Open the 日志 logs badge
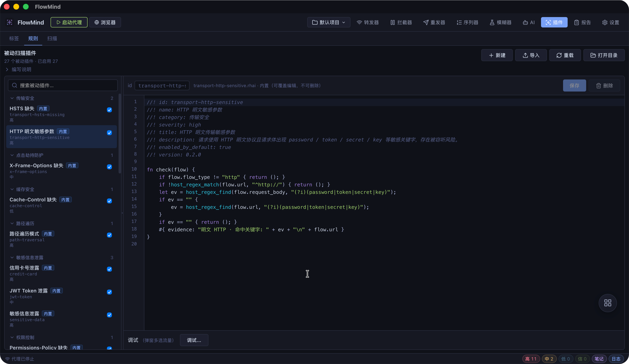 pos(616,359)
